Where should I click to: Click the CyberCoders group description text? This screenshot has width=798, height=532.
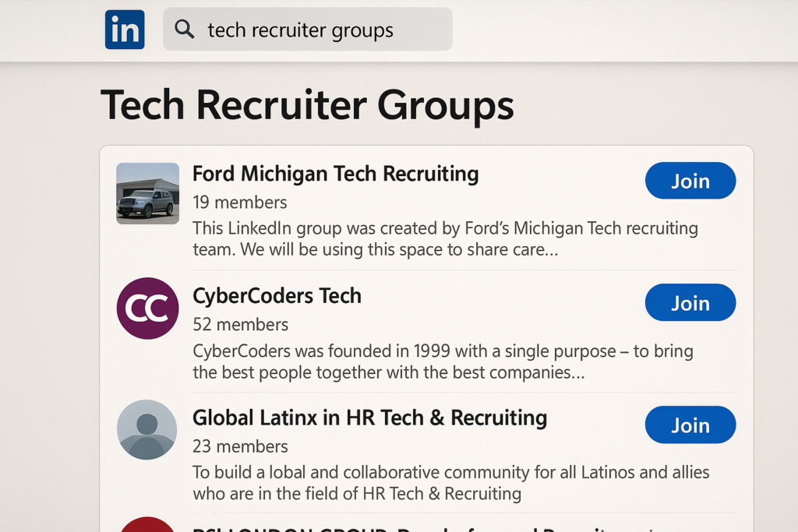click(x=443, y=361)
